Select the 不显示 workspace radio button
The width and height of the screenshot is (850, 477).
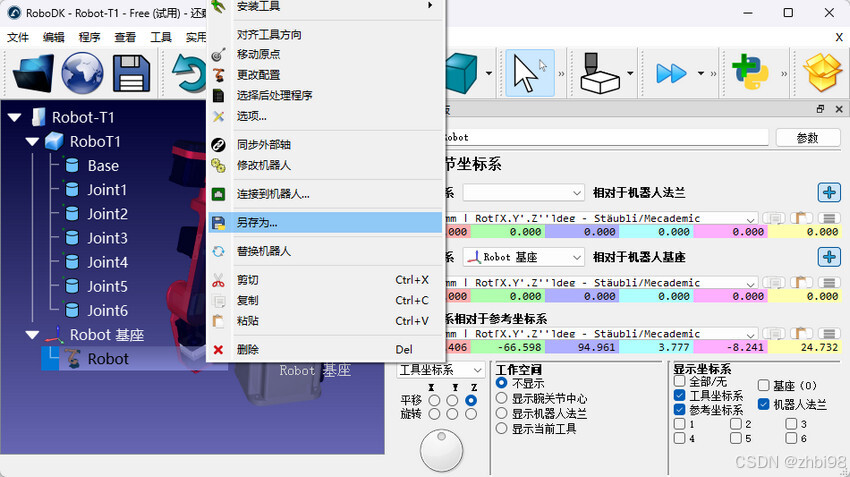501,383
